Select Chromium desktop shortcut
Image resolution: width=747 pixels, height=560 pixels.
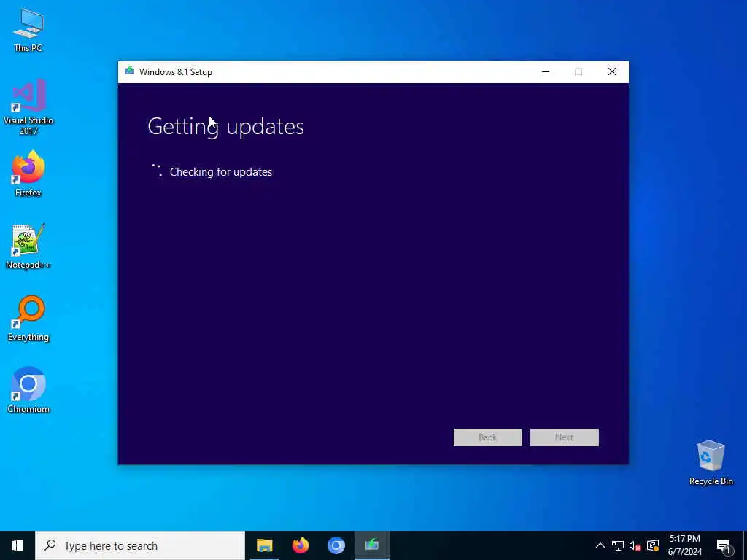pos(28,390)
